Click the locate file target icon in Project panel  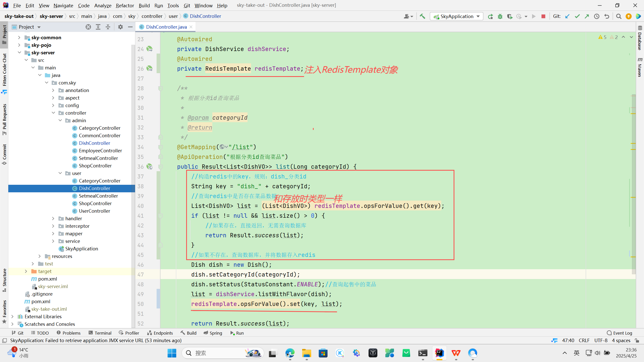point(88,27)
